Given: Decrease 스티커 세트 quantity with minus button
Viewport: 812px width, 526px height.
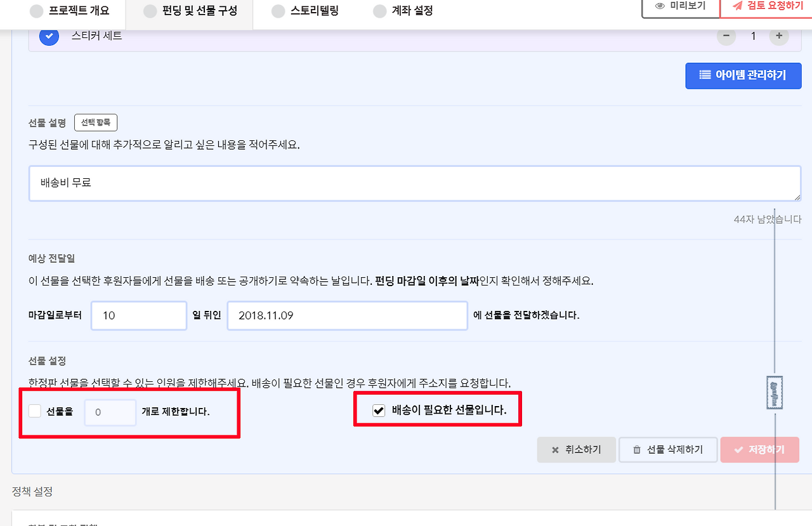Looking at the screenshot, I should [x=726, y=36].
